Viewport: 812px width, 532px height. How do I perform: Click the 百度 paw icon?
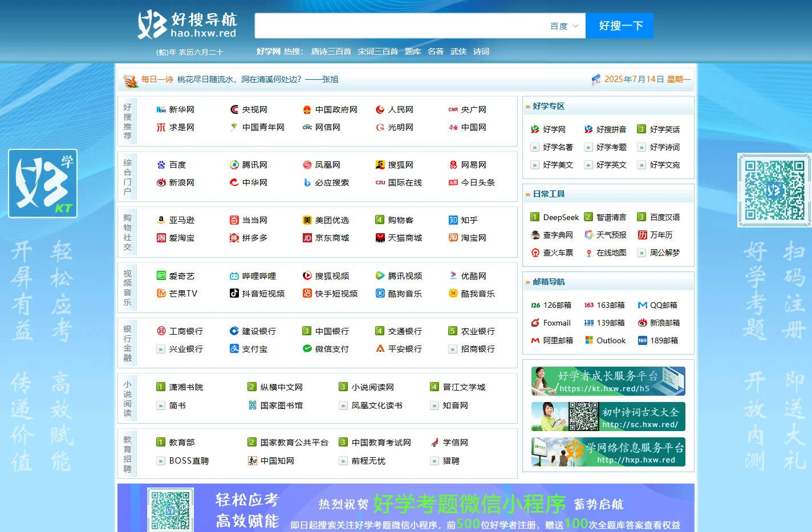pyautogui.click(x=161, y=165)
